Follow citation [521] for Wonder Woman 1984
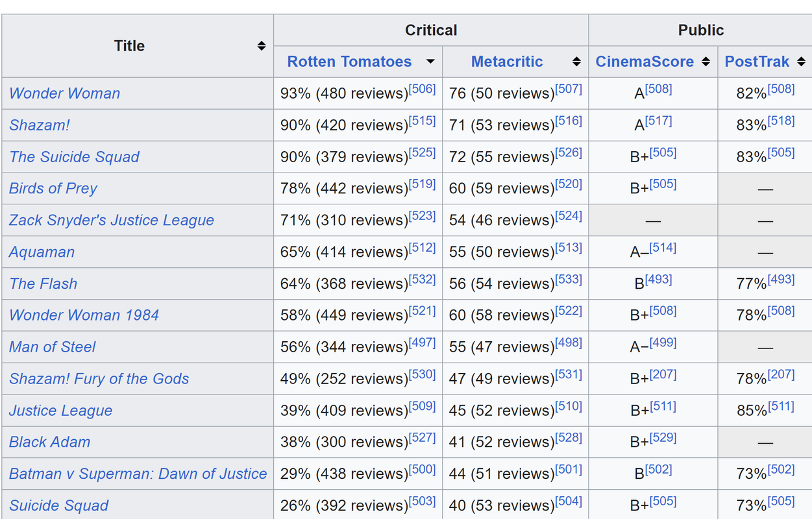 pos(422,311)
